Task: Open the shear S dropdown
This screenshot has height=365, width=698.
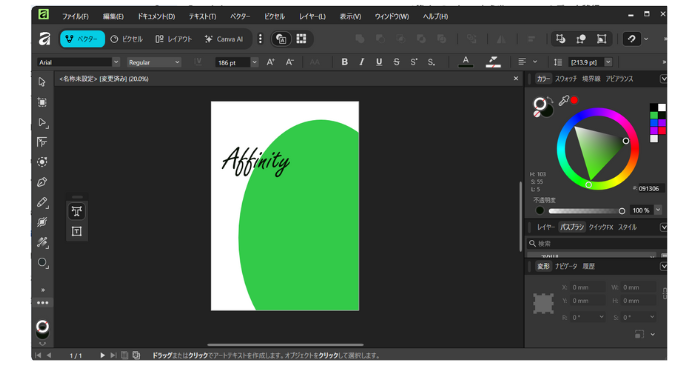Action: click(652, 317)
